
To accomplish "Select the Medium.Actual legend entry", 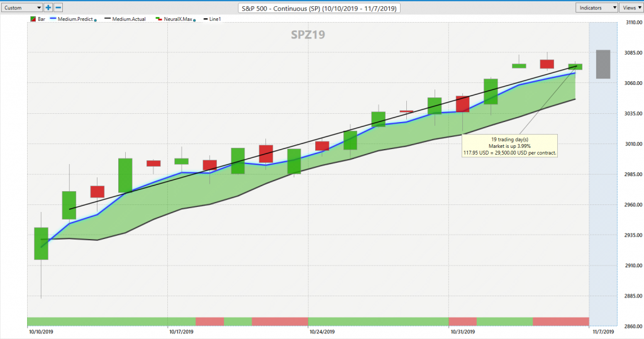I will 125,19.
